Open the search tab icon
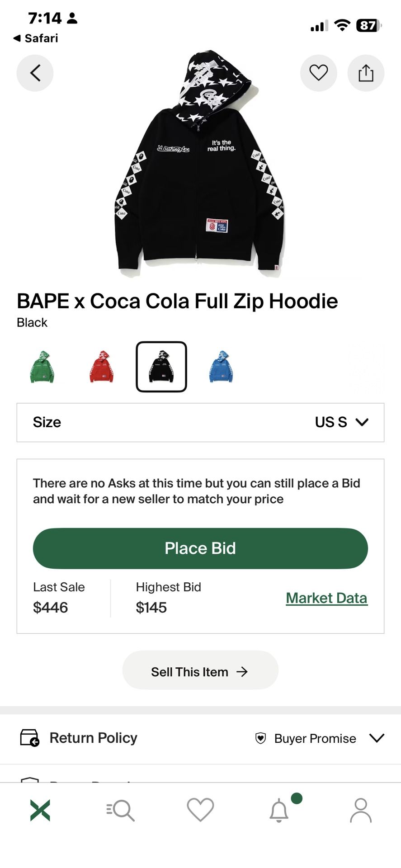The height and width of the screenshot is (868, 401). [x=120, y=810]
